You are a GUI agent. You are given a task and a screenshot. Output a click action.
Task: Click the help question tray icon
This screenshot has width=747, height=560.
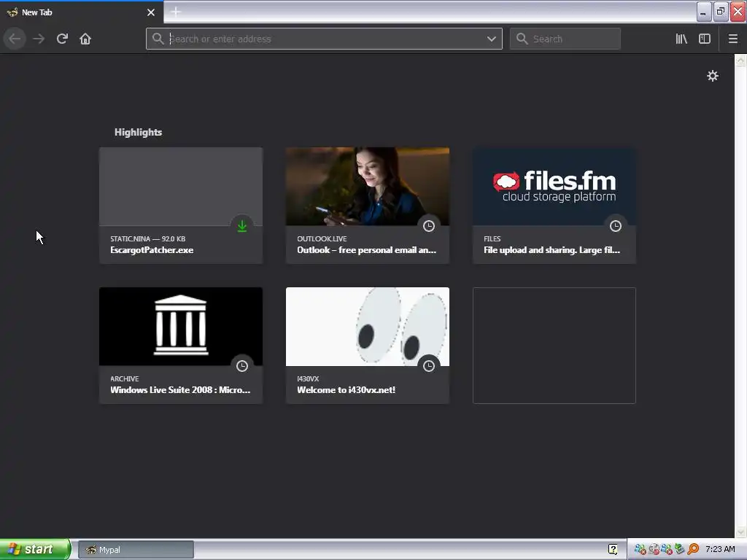click(x=613, y=549)
